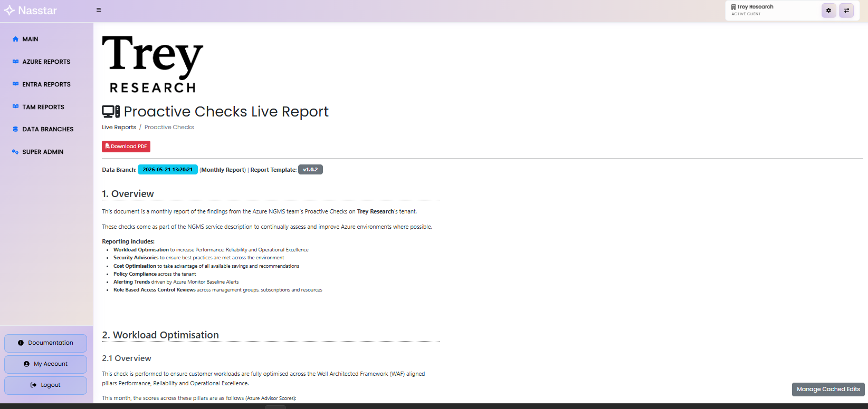Click the Trey Research logo image
This screenshot has height=409, width=868.
point(152,64)
